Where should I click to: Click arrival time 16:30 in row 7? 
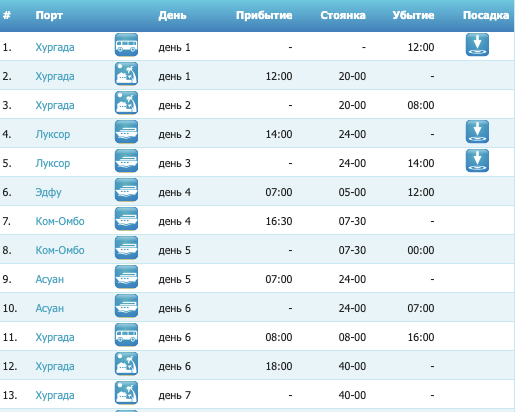pyautogui.click(x=279, y=221)
